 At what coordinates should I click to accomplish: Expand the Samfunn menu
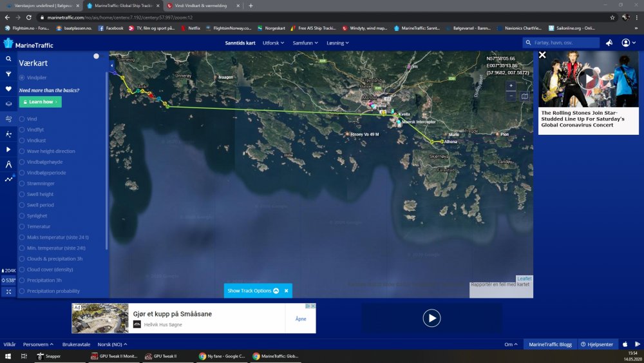[305, 43]
